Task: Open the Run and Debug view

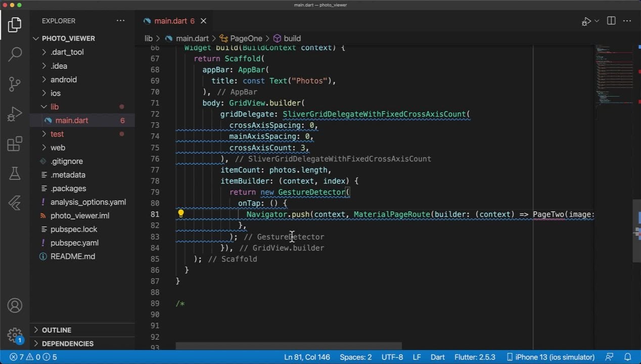Action: pyautogui.click(x=15, y=114)
